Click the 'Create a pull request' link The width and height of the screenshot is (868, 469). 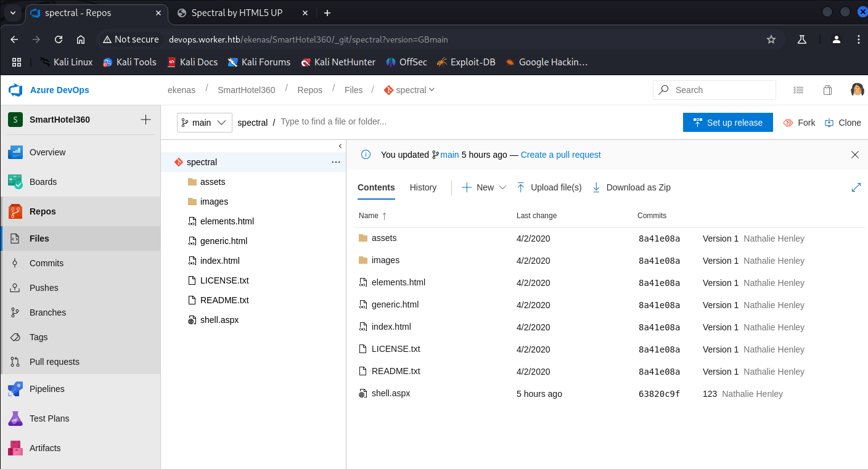561,155
